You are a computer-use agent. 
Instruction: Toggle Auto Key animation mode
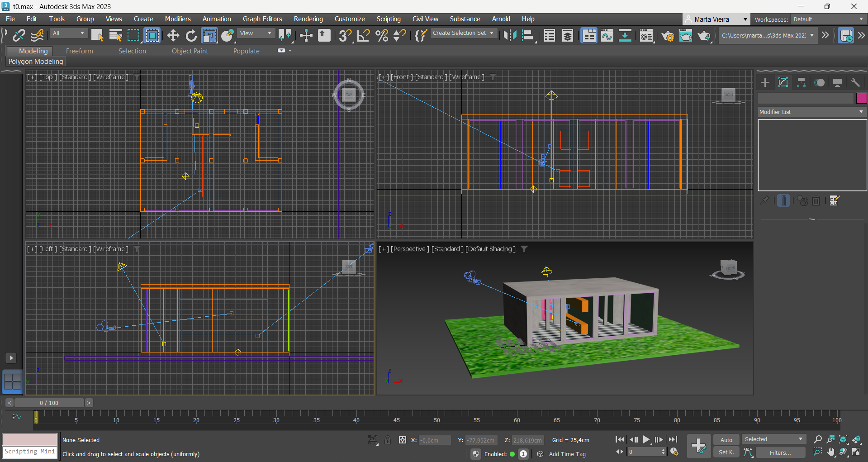[726, 440]
